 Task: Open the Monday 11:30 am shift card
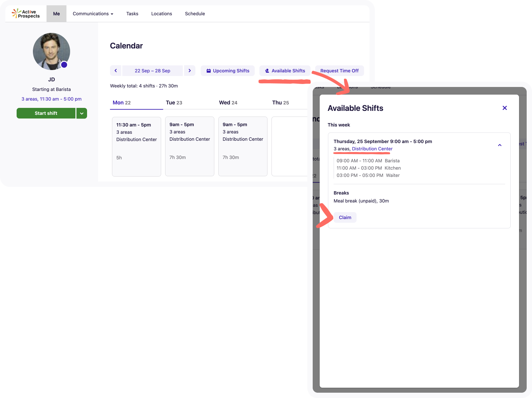point(136,146)
